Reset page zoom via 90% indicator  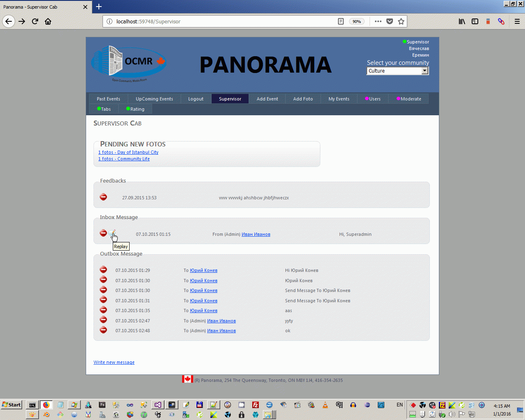357,21
